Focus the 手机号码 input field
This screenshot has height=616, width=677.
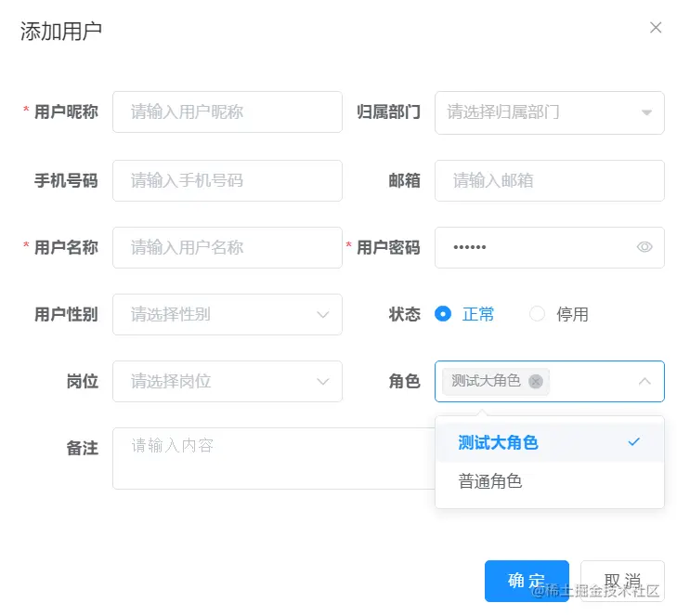pos(228,180)
